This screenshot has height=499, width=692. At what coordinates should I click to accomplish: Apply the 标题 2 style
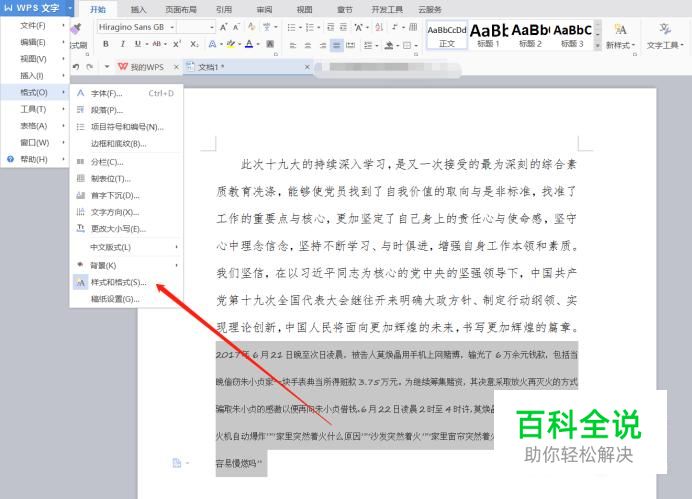(x=530, y=35)
